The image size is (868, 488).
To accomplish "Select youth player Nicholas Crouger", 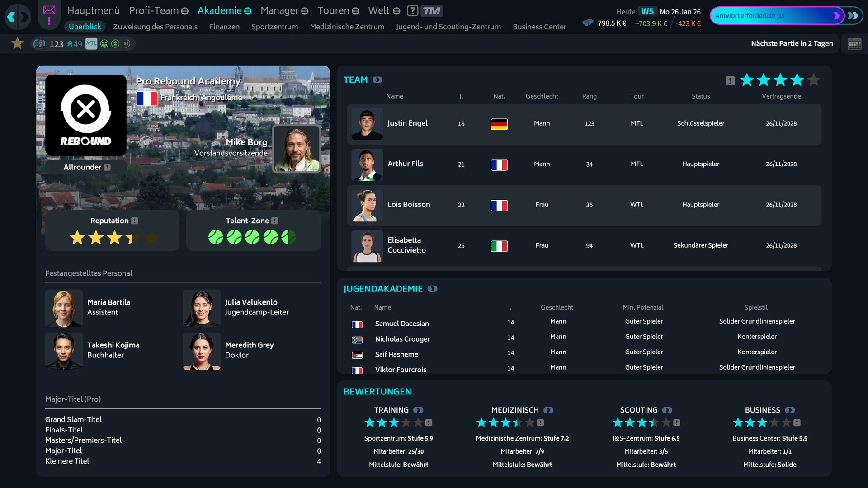I will [x=402, y=339].
